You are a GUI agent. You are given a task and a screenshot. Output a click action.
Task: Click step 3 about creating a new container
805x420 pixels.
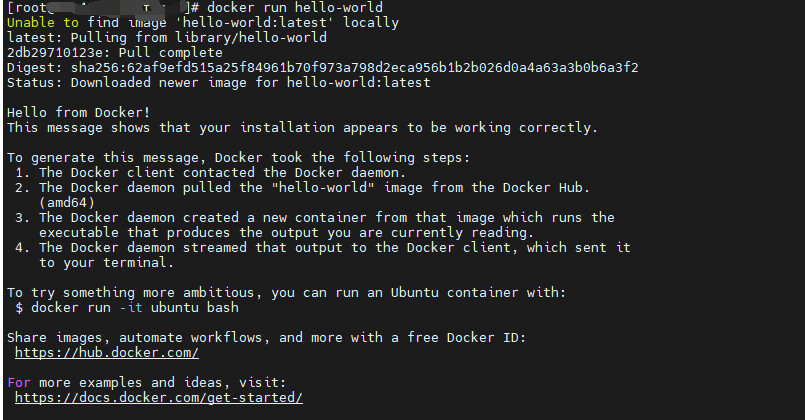pos(315,225)
